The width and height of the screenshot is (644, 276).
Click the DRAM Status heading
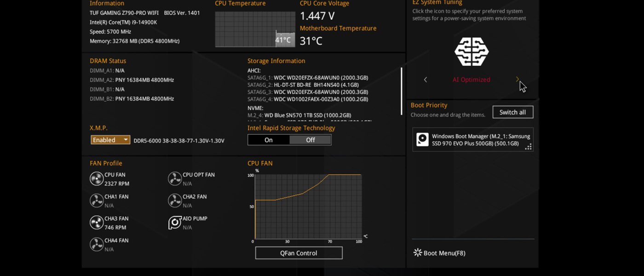pyautogui.click(x=108, y=61)
